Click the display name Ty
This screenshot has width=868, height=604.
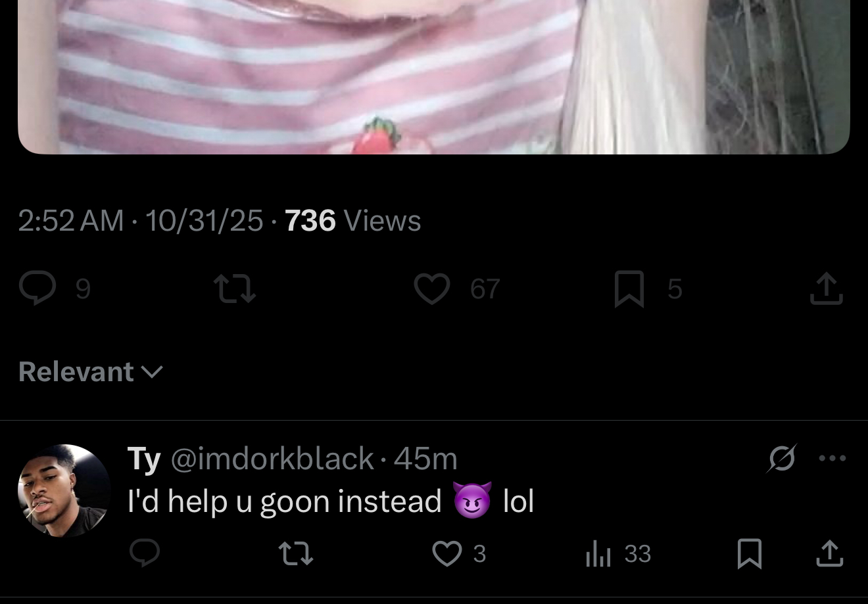(x=144, y=459)
